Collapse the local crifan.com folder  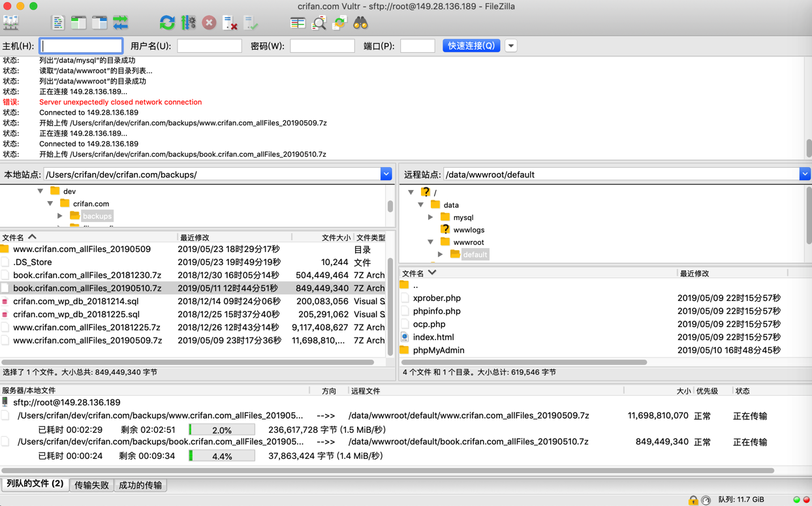(x=50, y=204)
